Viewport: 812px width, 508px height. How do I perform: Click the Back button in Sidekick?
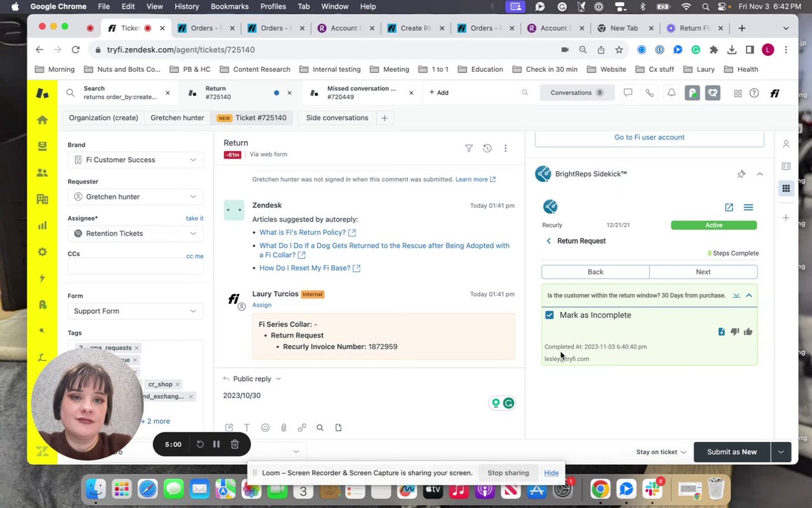pos(595,272)
